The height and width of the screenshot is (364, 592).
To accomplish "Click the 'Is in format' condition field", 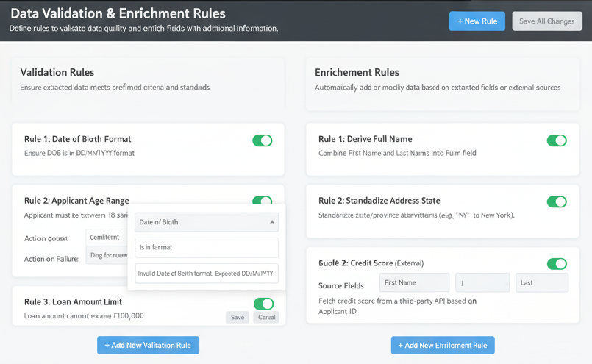I will [206, 248].
